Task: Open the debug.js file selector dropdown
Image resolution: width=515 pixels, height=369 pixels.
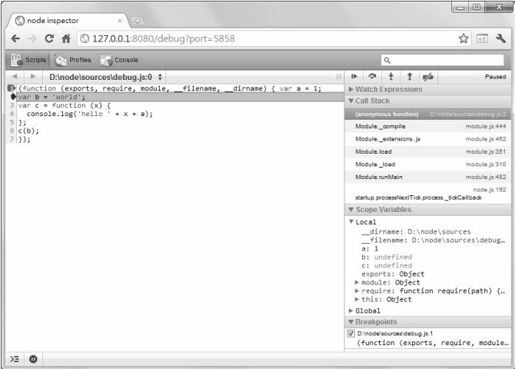Action: pos(105,77)
